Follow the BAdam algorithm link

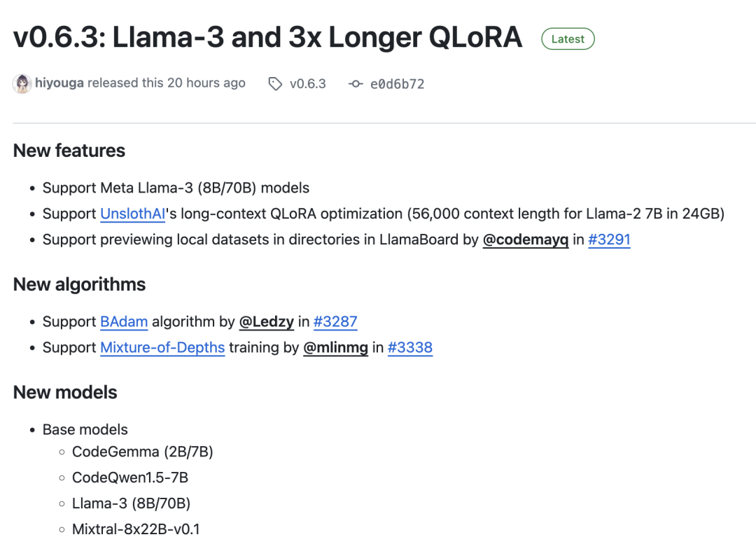[124, 321]
